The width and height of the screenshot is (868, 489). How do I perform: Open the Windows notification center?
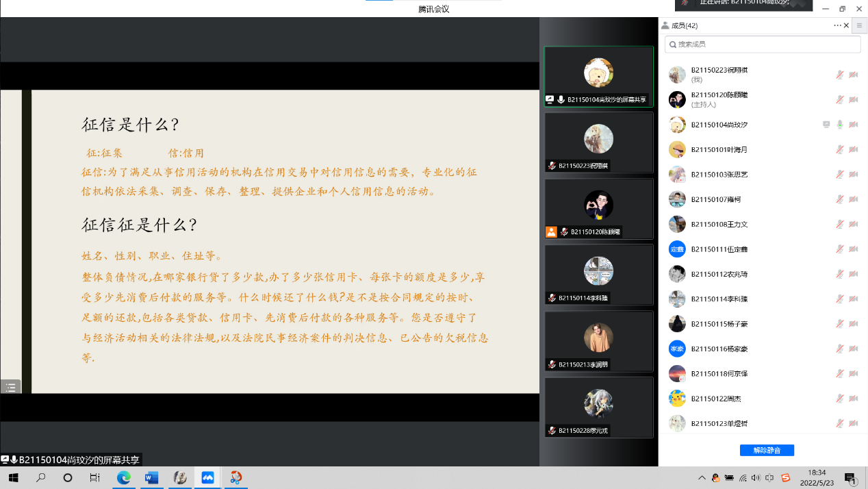coord(850,477)
